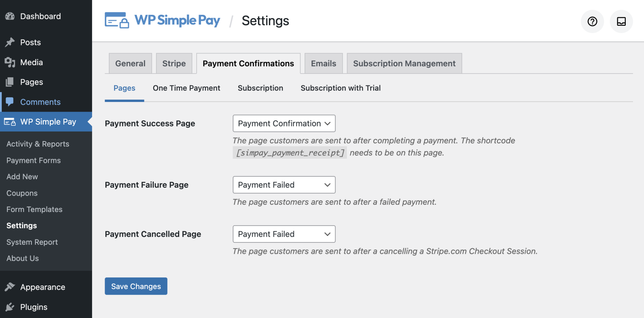Select the Appearance paintbrush icon

[x=10, y=287]
